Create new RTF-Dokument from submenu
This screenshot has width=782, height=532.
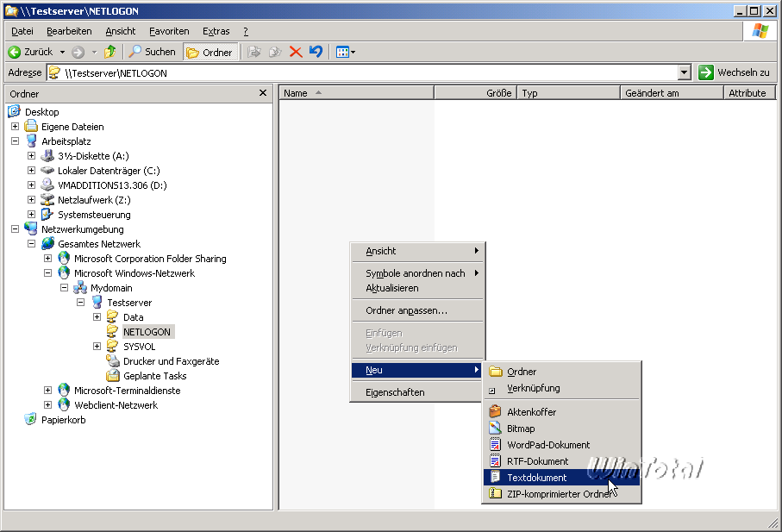coord(561,461)
